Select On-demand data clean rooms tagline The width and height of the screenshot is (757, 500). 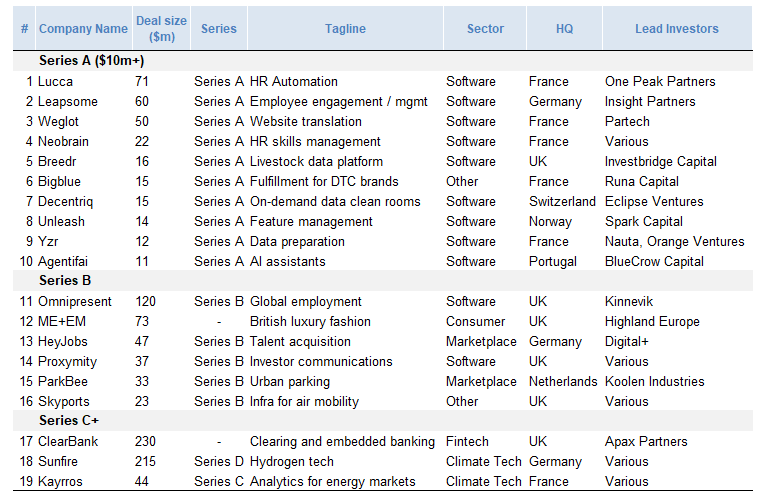[335, 202]
